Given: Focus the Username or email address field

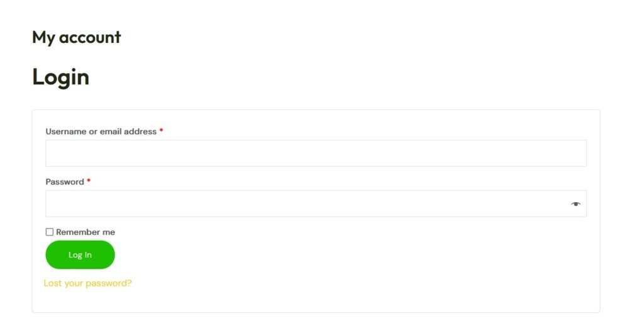Looking at the screenshot, I should (x=316, y=153).
